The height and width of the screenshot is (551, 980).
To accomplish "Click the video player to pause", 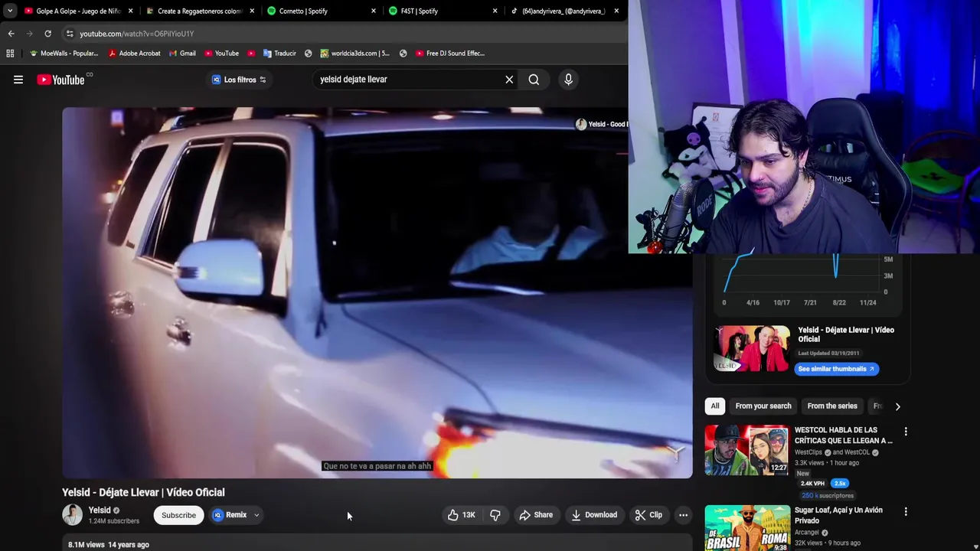I will 377,292.
